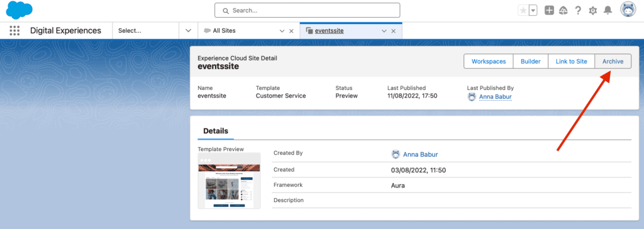Switch to the All Sites tab
The width and height of the screenshot is (644, 229).
point(225,31)
